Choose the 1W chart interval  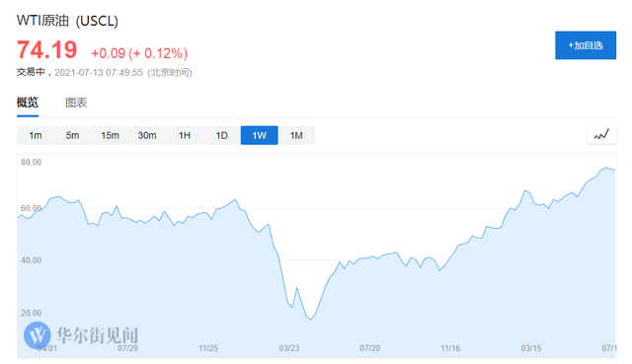[259, 135]
